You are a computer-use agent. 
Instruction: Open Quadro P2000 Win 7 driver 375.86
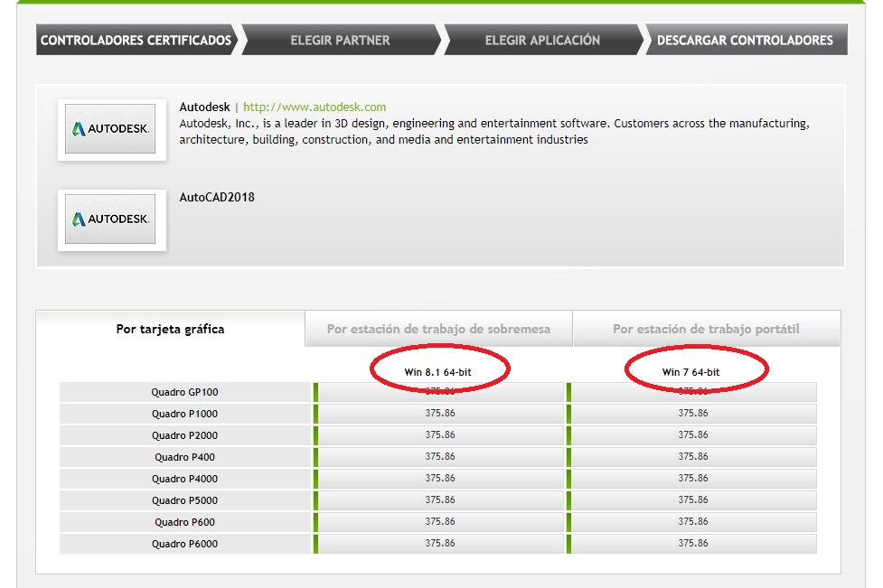pos(692,435)
